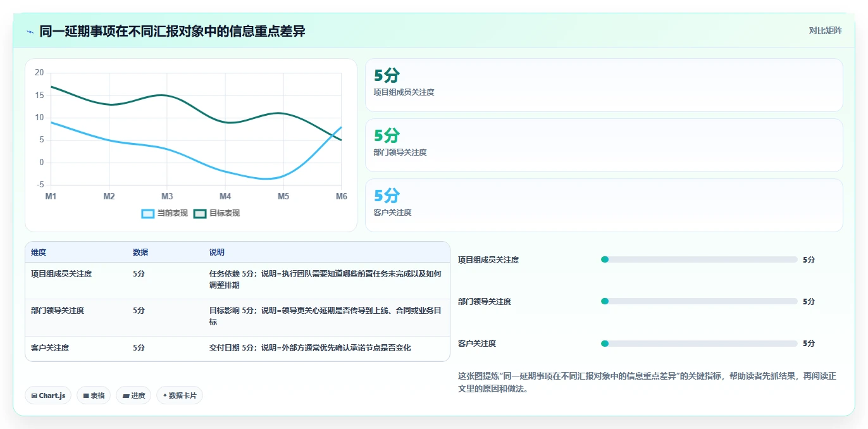Screen dimensions: 868x429
Task: Toggle the 当前表现 legend swatch
Action: point(147,213)
